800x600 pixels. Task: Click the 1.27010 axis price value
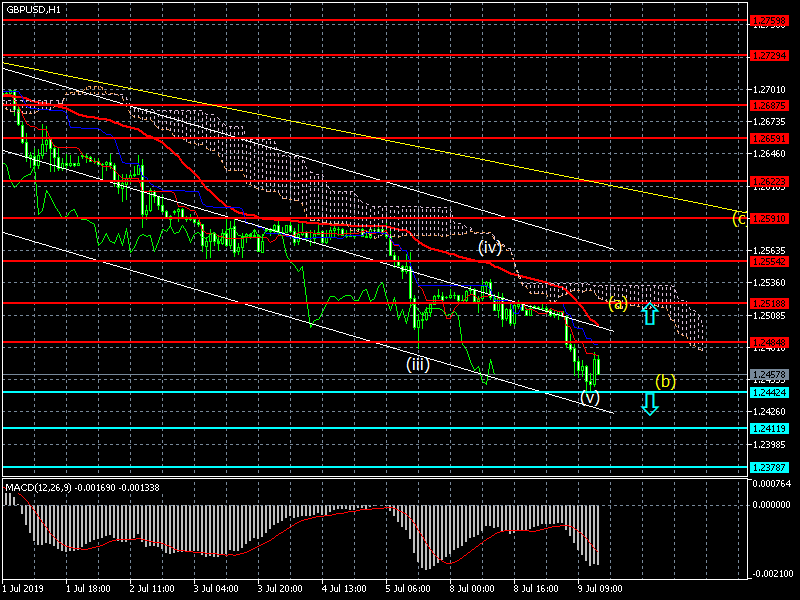tap(769, 90)
